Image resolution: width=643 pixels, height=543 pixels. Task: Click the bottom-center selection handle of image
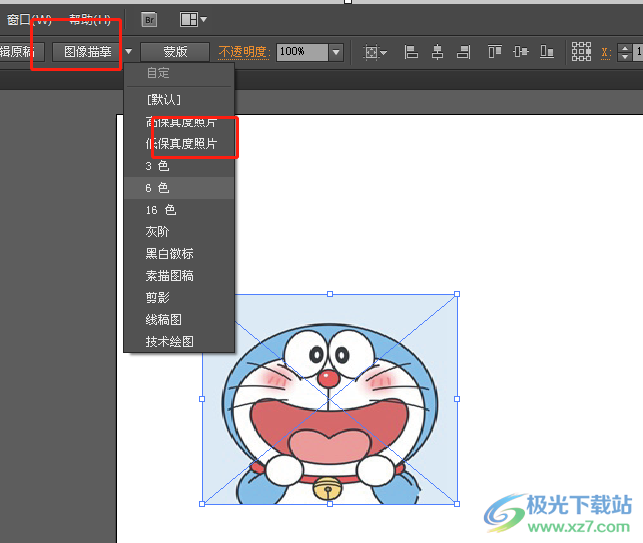click(x=330, y=504)
